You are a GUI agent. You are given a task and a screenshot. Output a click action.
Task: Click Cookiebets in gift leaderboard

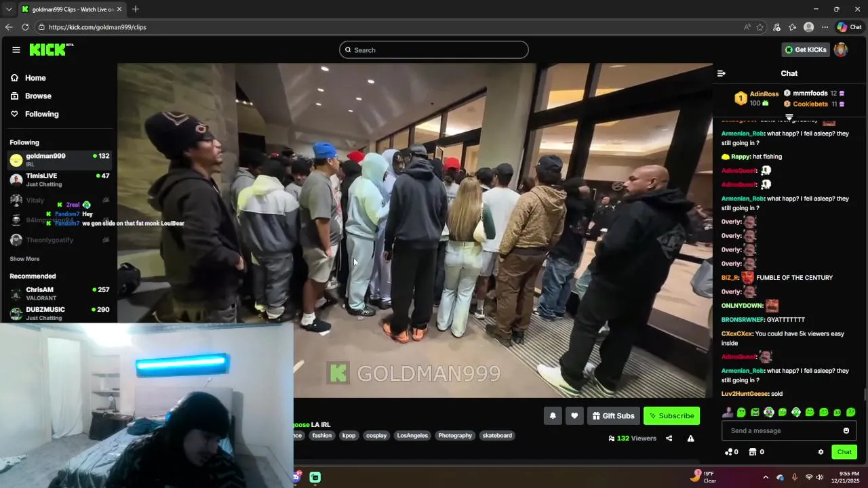coord(810,104)
